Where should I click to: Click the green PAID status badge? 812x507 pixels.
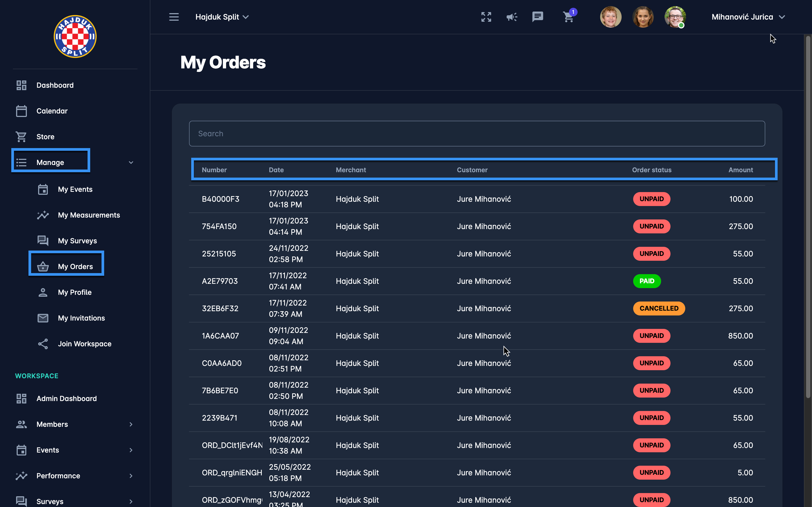click(647, 281)
